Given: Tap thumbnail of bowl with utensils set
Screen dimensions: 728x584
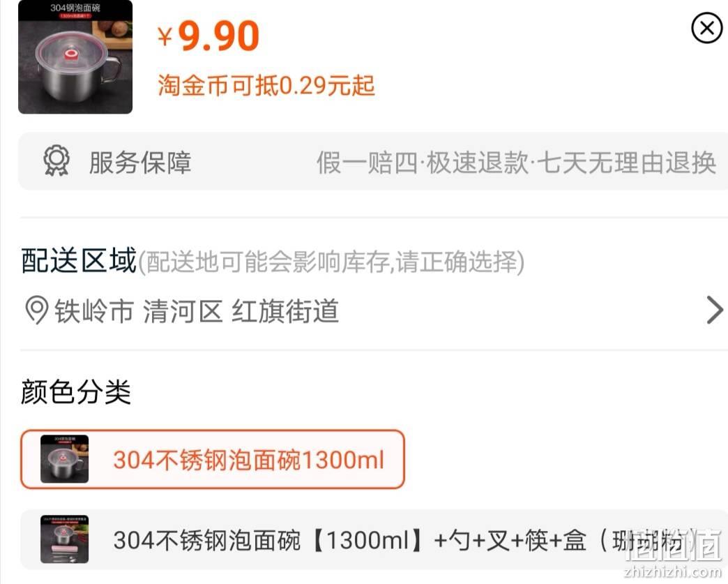Looking at the screenshot, I should pyautogui.click(x=64, y=539).
